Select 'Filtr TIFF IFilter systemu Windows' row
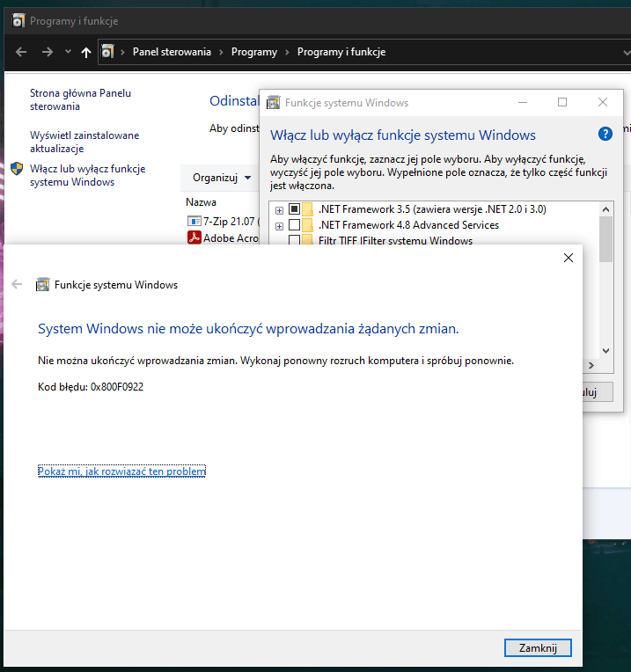 click(x=395, y=240)
